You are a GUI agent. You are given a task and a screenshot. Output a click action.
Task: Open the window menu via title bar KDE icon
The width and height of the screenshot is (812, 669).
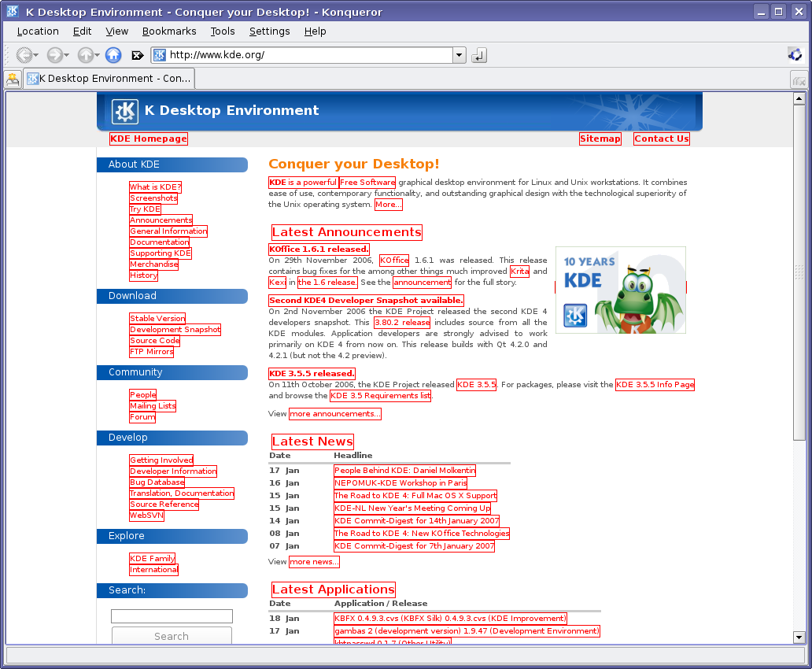(x=13, y=11)
